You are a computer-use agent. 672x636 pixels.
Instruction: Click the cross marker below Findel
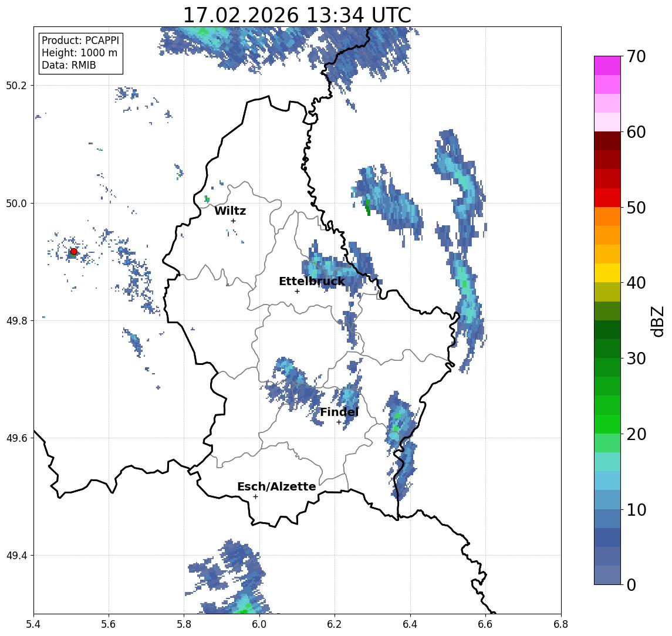point(339,422)
